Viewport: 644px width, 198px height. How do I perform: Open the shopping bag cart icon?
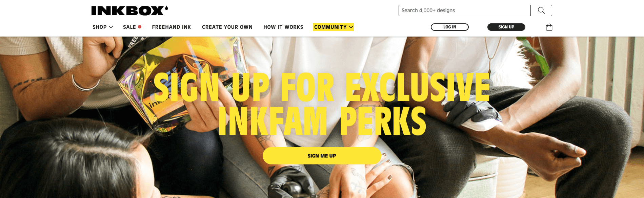549,27
